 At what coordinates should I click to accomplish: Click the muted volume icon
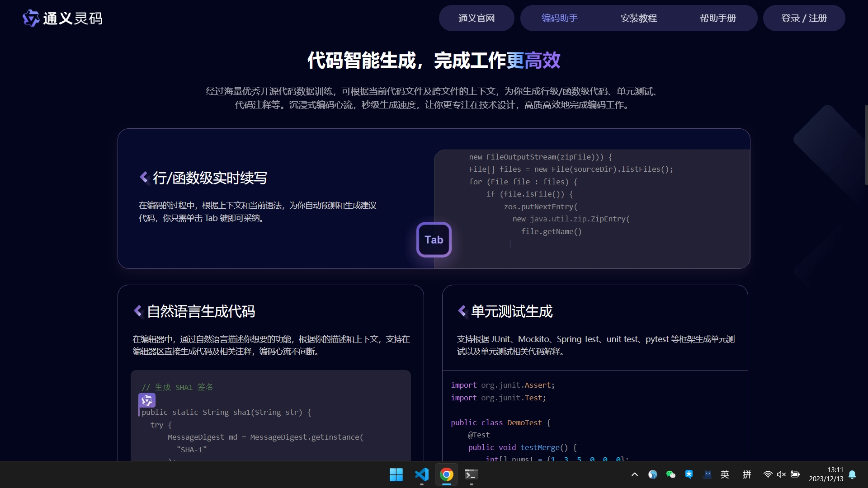(x=781, y=474)
